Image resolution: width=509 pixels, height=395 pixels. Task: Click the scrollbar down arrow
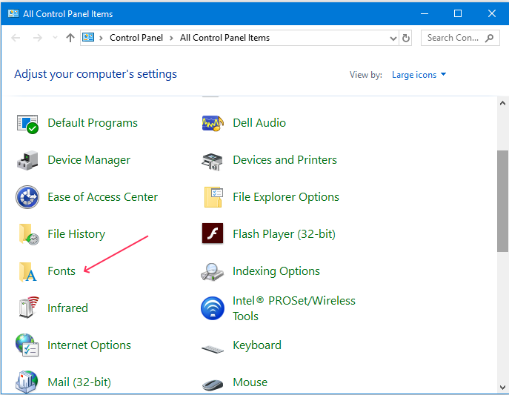(502, 387)
